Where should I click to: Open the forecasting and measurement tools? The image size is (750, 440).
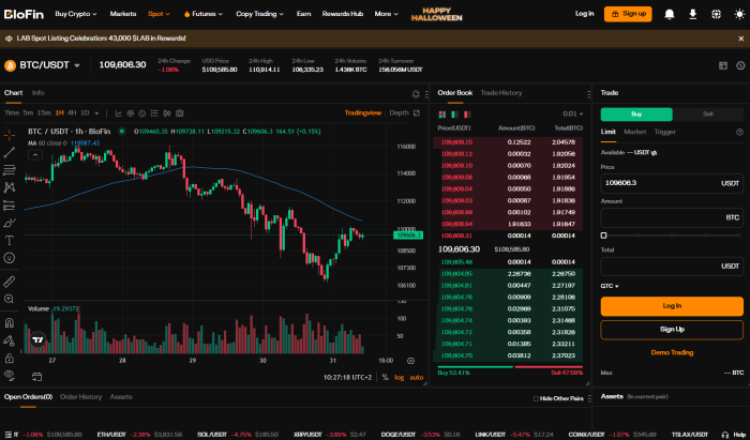9,205
